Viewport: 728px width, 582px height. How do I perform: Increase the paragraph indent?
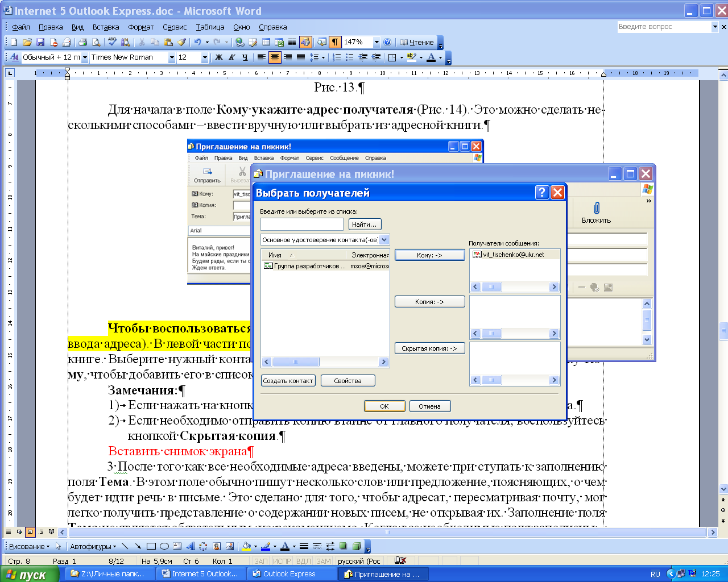tap(376, 57)
